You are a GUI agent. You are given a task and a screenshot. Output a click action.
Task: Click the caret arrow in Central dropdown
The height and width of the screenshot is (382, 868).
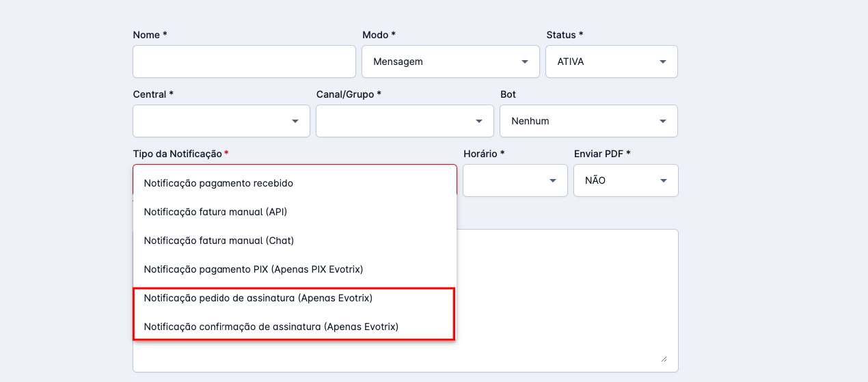pos(295,121)
